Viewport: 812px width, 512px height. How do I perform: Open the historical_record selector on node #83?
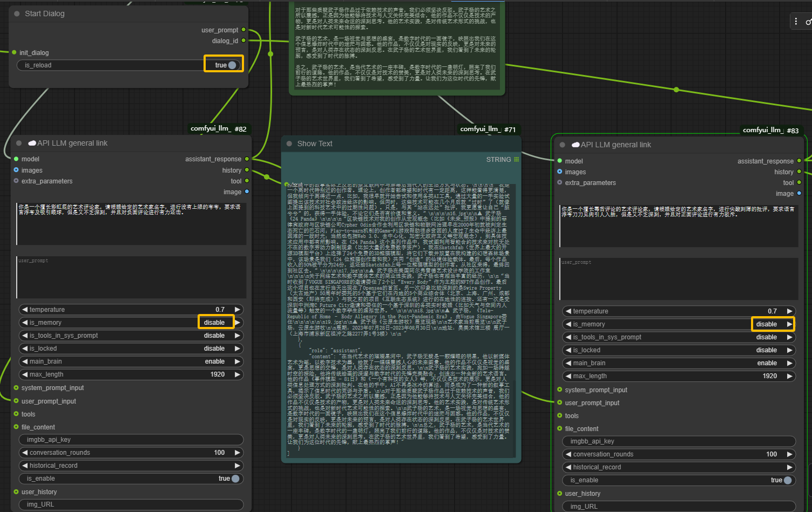[x=678, y=467]
